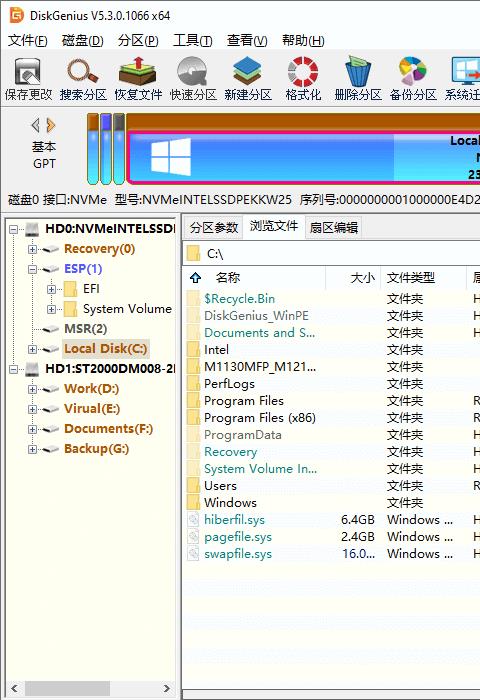This screenshot has width=480, height=700.
Task: Go up one folder level arrow
Action: point(195,278)
